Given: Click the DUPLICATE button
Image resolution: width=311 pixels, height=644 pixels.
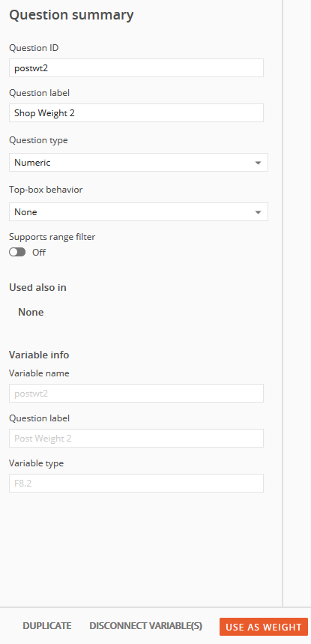Looking at the screenshot, I should click(x=47, y=626).
